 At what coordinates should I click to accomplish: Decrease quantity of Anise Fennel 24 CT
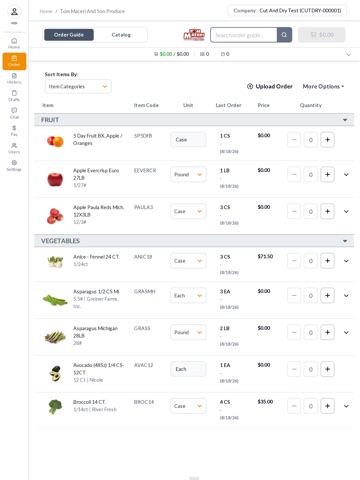pyautogui.click(x=294, y=261)
